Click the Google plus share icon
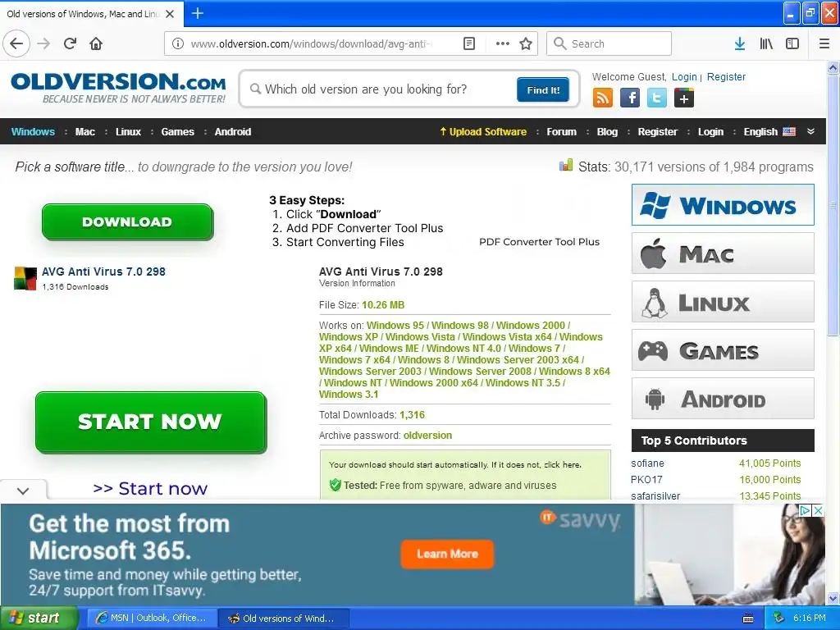840x630 pixels. point(684,98)
